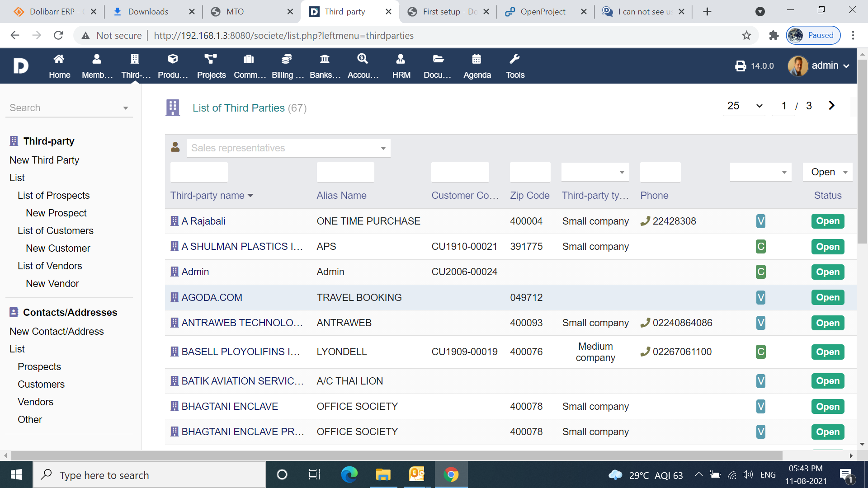Open the Agenda module
The image size is (868, 488).
[477, 66]
